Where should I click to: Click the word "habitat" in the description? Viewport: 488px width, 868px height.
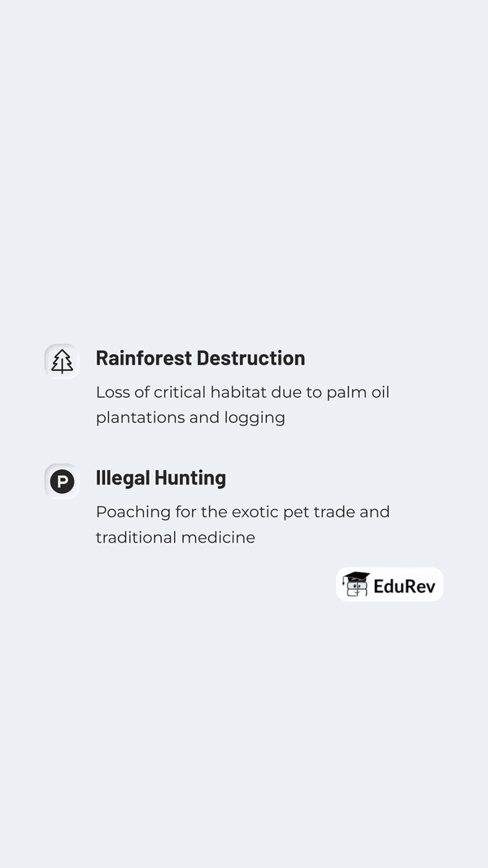click(x=238, y=392)
